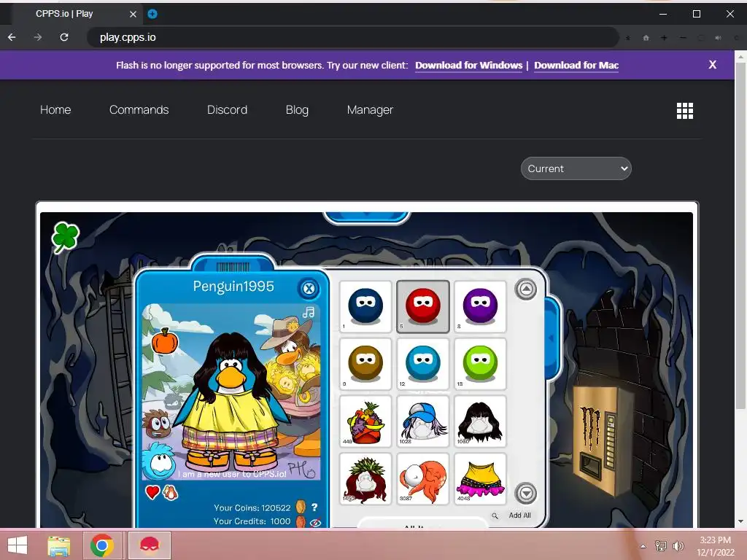Click the plus zoom-in toolbar icon
Screen dimensions: 747x560
(664, 38)
